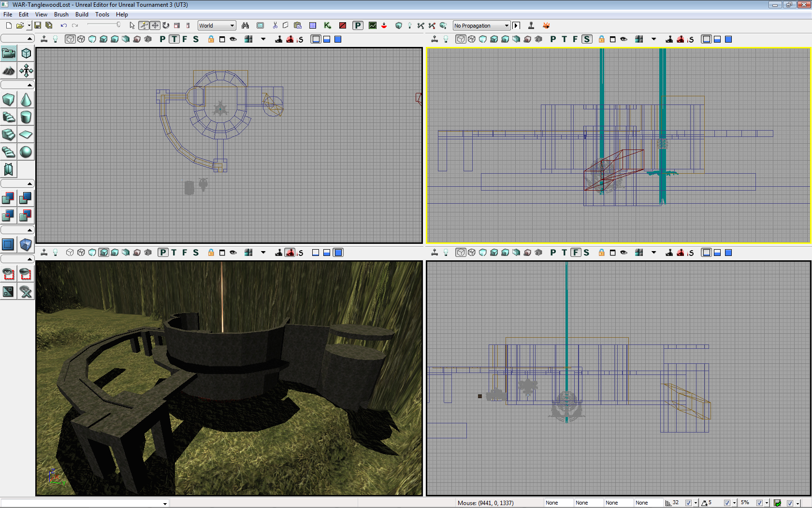Viewport: 812px width, 508px height.
Task: Create a Linear staircase brush
Action: (x=9, y=134)
